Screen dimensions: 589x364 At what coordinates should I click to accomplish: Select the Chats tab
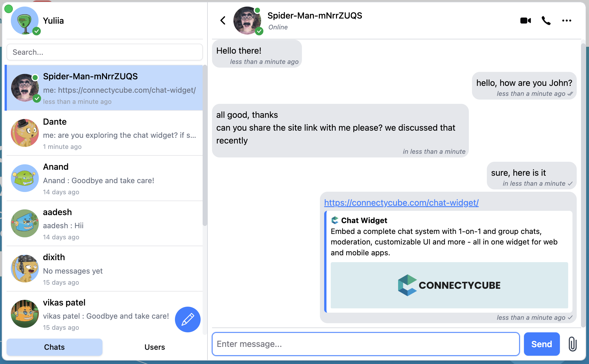[54, 347]
